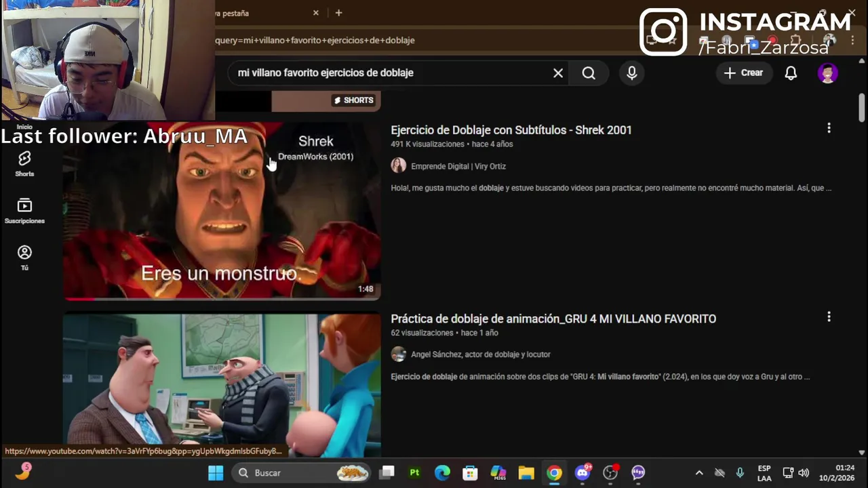Click the cloud sync-off tray icon

pos(719,473)
